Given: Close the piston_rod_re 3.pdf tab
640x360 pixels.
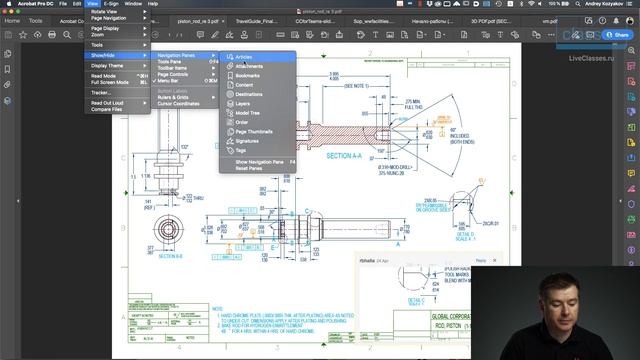Looking at the screenshot, I should click(223, 21).
